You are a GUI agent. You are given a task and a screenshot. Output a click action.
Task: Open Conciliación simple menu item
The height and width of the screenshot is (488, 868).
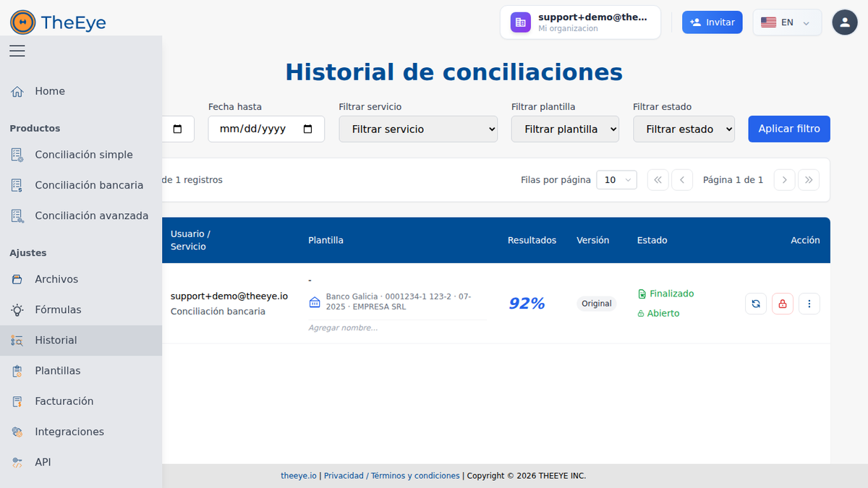tap(81, 155)
